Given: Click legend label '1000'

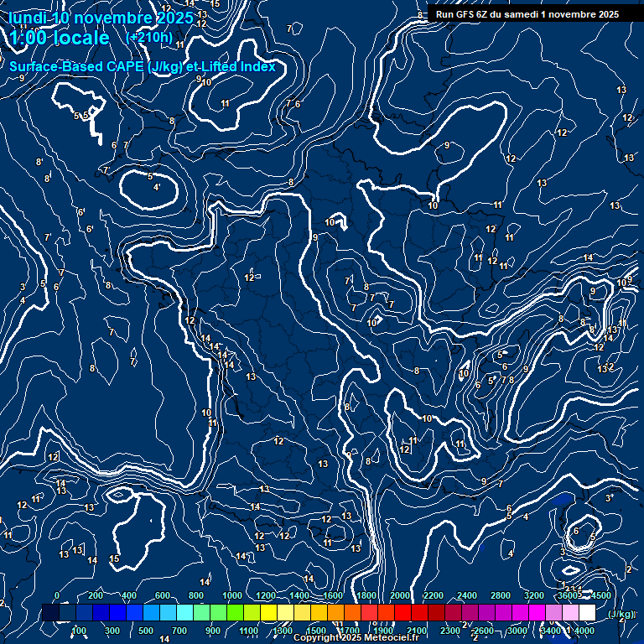Looking at the screenshot, I should (232, 595).
